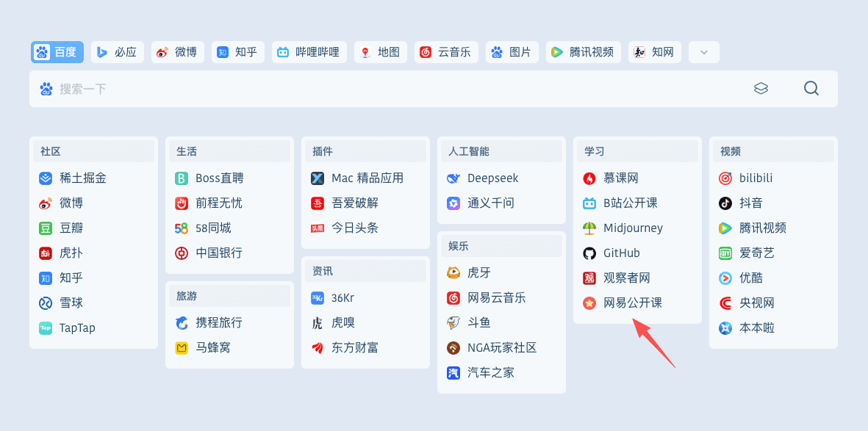Click the Deepseek whale icon
The height and width of the screenshot is (431, 868).
pyautogui.click(x=453, y=178)
